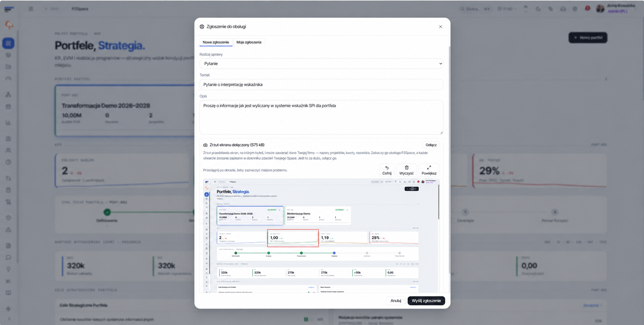Expand the Rodzaj sprawy dropdown showing Pytanie

[x=321, y=63]
